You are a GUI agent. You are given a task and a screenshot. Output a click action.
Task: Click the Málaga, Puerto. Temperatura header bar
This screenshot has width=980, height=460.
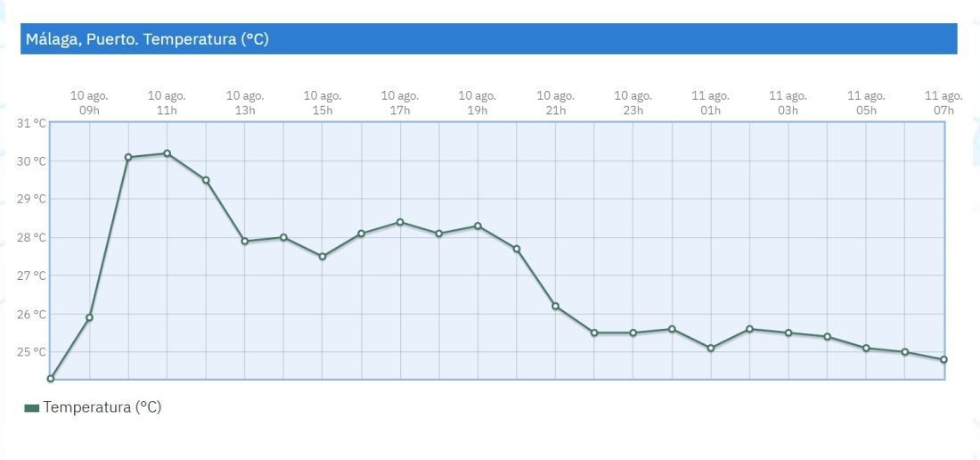point(488,39)
